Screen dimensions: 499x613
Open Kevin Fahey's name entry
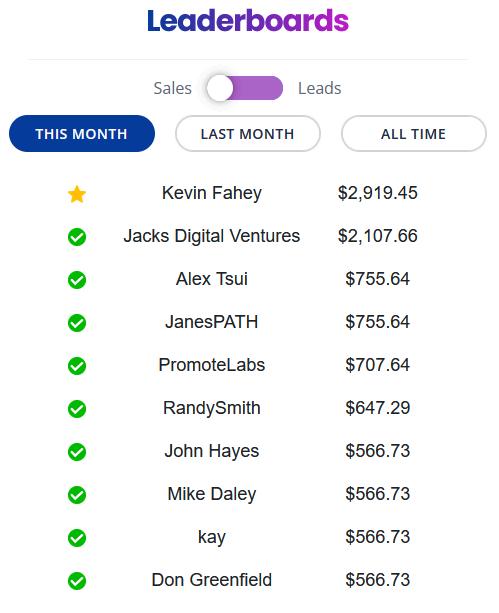(212, 193)
